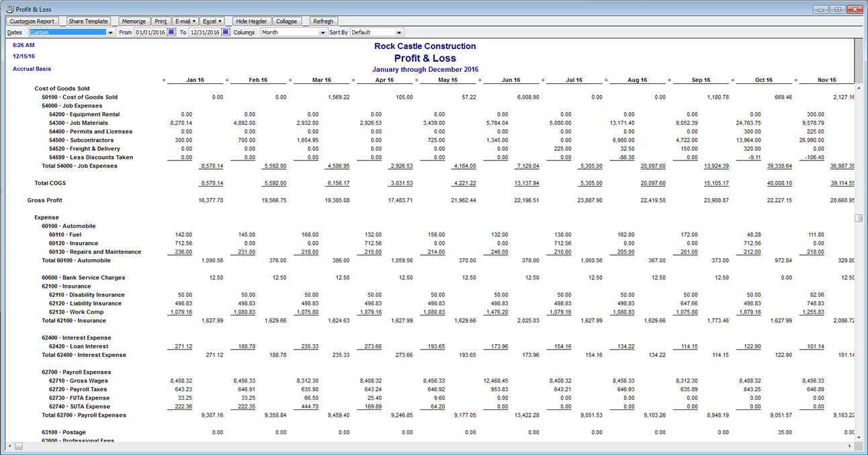Memorize this report
The image size is (868, 455).
(134, 21)
